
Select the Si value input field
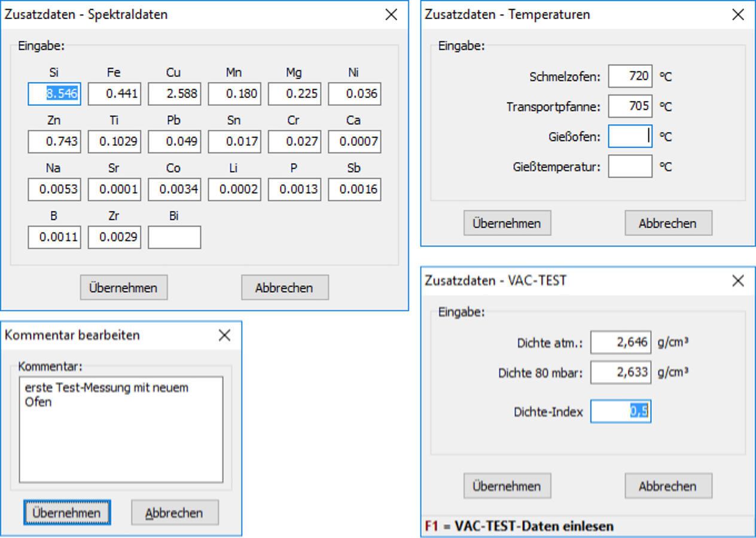54,94
